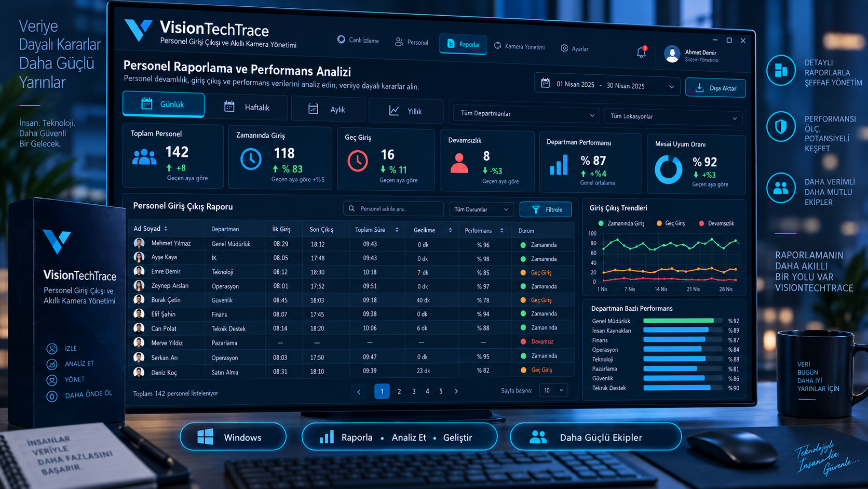This screenshot has width=868, height=489.
Task: Click the detailed reports dashboard icon at right
Action: pos(781,70)
